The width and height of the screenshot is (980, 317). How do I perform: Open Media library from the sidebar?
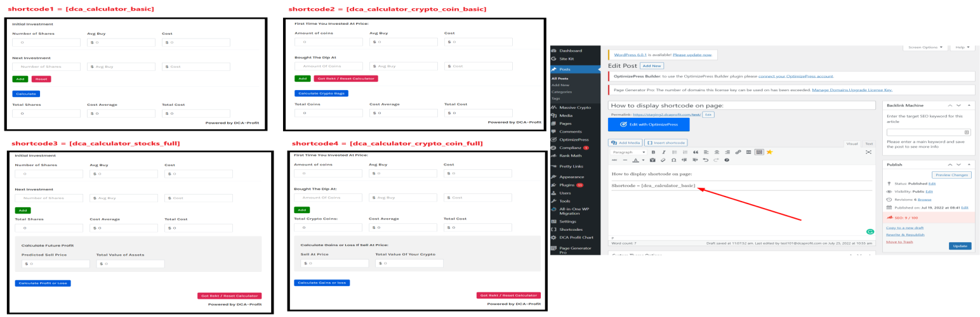[566, 115]
